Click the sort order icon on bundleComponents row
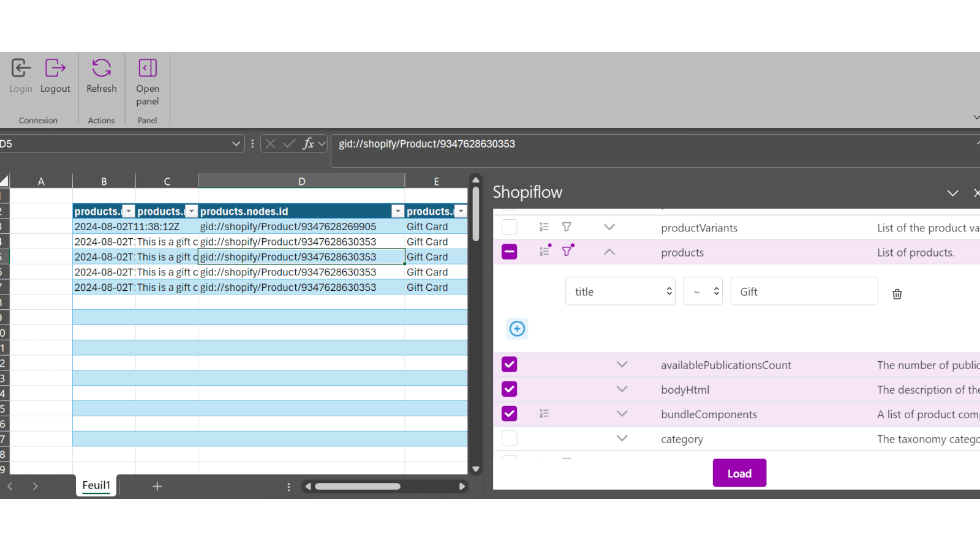 [x=544, y=414]
